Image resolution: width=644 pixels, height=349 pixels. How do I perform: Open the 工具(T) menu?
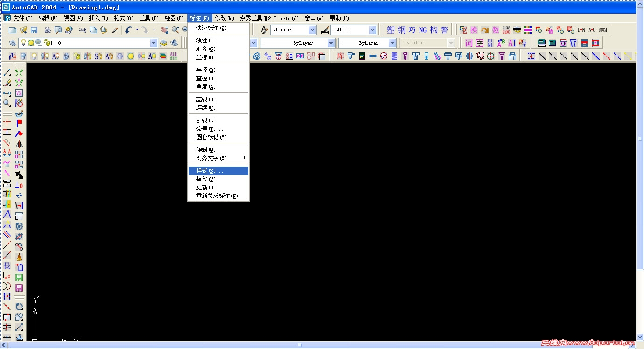[149, 18]
